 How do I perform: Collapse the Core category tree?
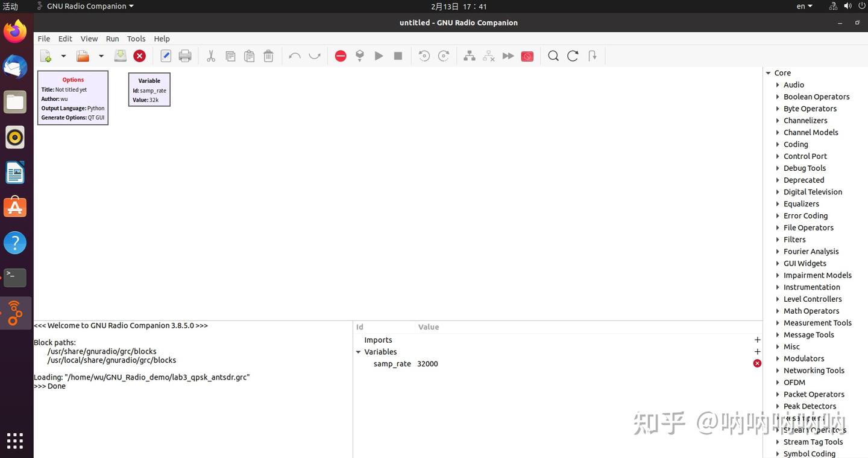pos(768,72)
